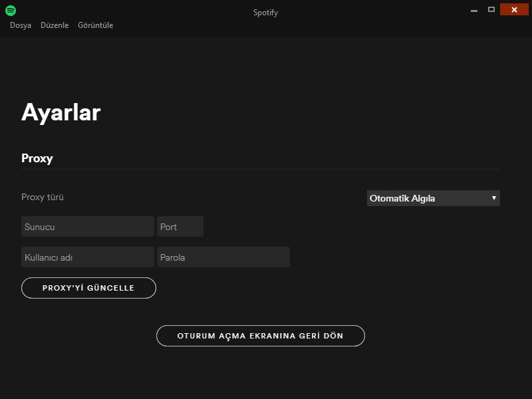Focus the Port input field
This screenshot has height=399, width=532.
[x=180, y=227]
